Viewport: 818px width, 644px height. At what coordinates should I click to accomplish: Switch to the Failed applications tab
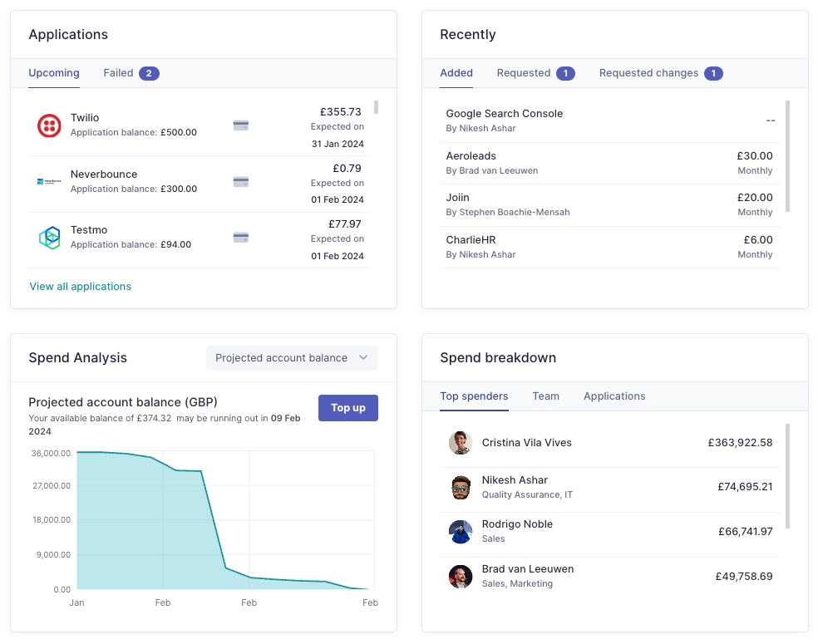coord(131,73)
